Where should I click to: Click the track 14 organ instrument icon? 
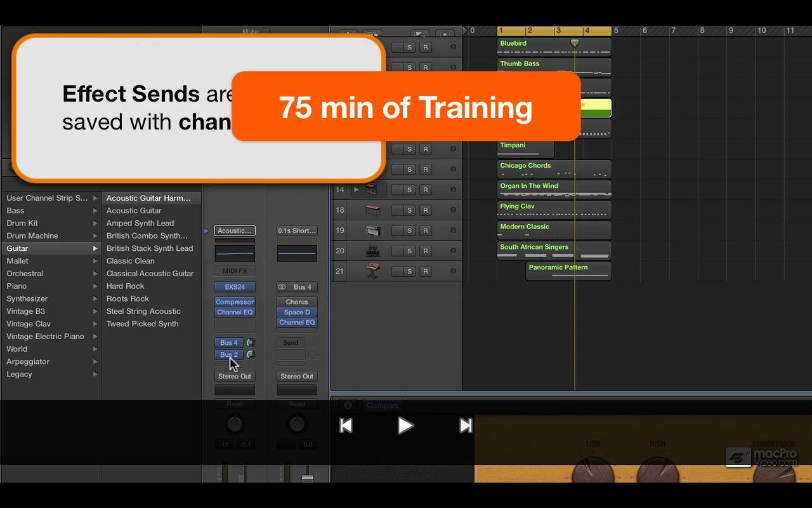click(371, 190)
